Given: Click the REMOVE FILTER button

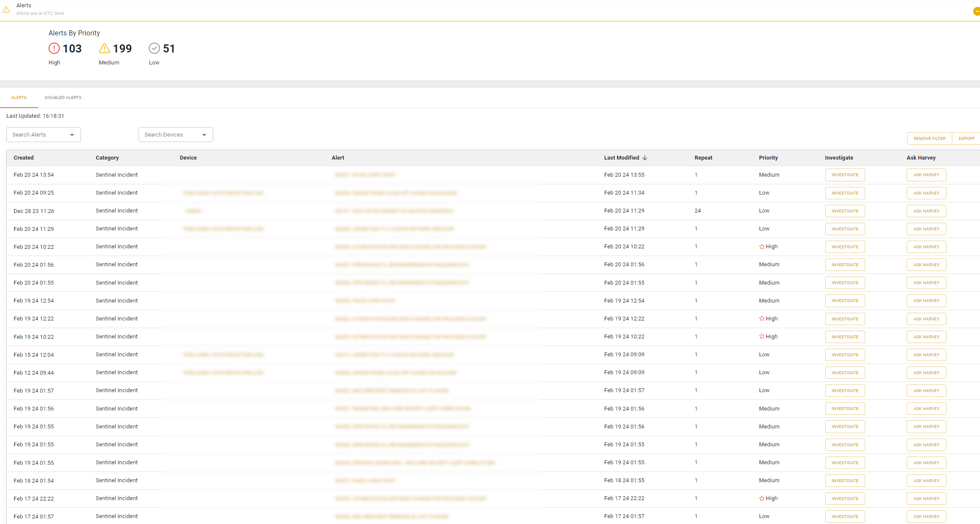Looking at the screenshot, I should click(930, 138).
